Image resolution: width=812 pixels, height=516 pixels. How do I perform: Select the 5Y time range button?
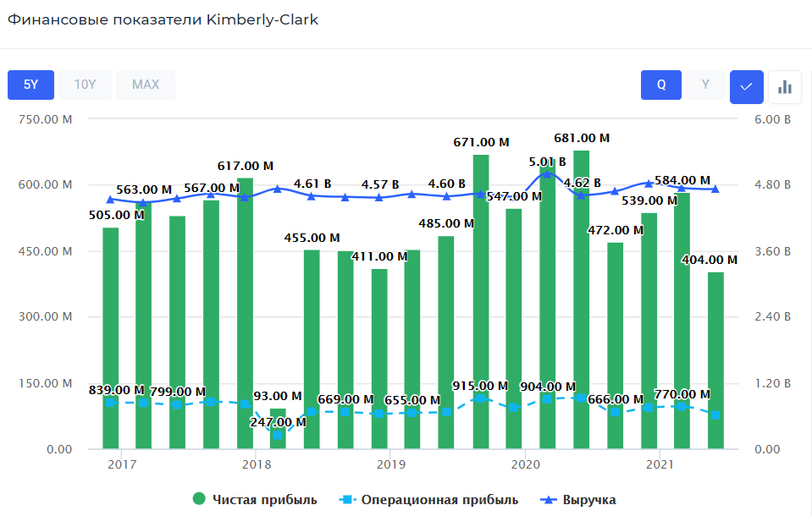[30, 85]
